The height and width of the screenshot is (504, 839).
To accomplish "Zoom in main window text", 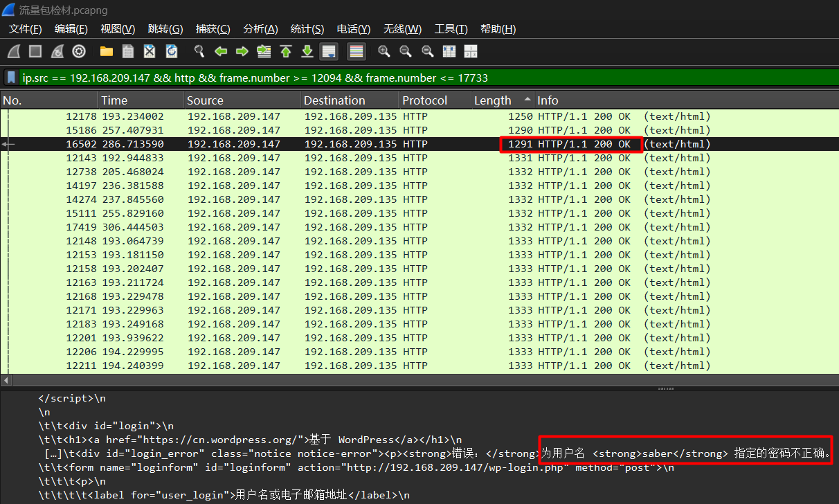I will pyautogui.click(x=384, y=51).
